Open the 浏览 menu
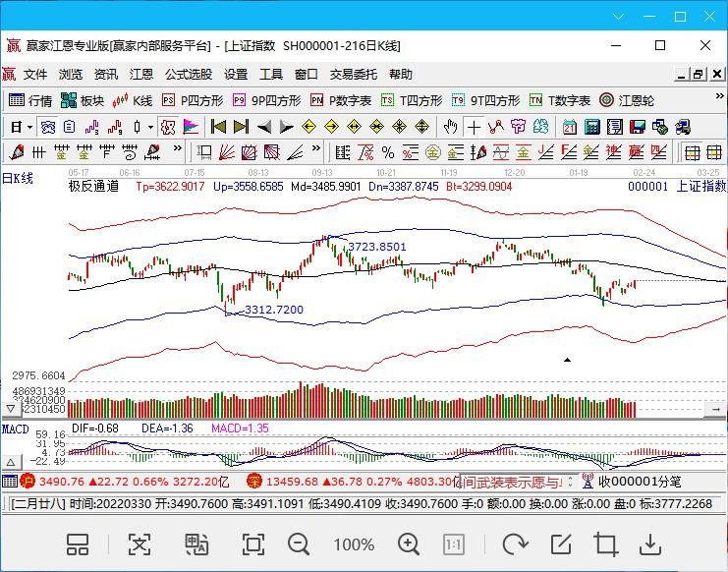Screen dimensions: 728x572 71,75
